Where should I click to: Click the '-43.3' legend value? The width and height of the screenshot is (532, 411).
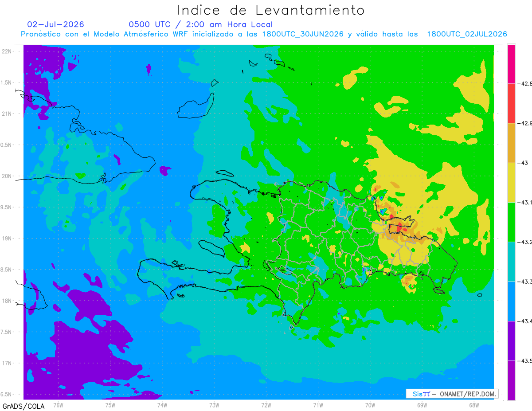525,282
